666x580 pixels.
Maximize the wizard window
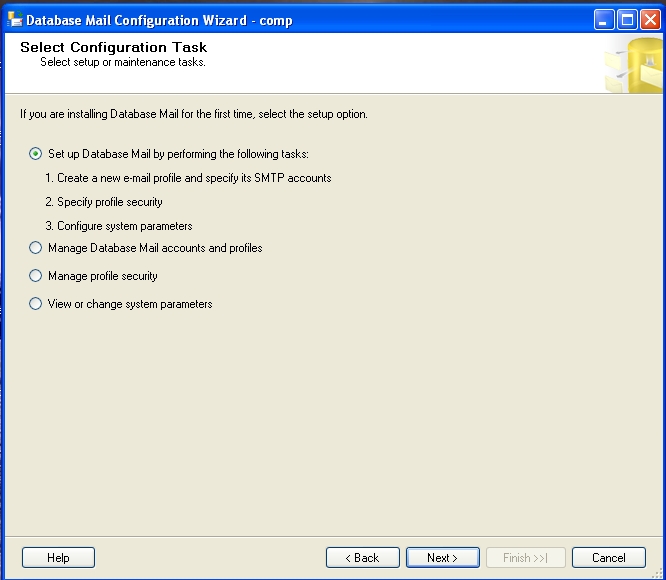click(x=628, y=19)
